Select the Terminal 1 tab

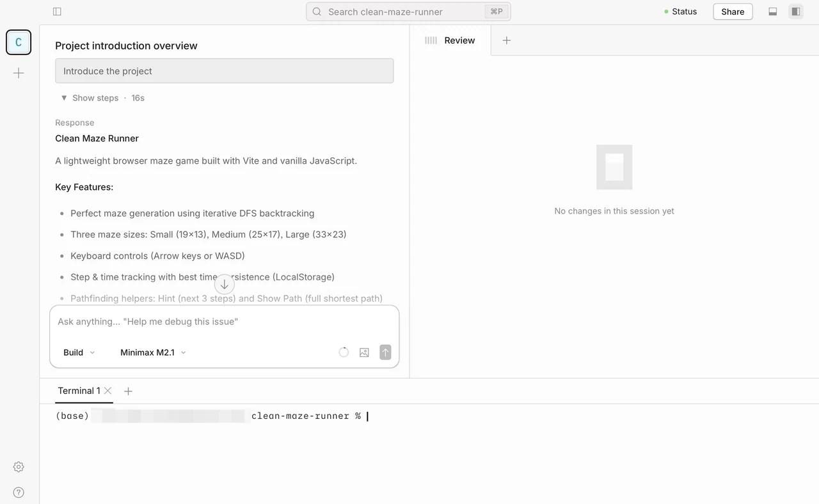[x=79, y=391]
